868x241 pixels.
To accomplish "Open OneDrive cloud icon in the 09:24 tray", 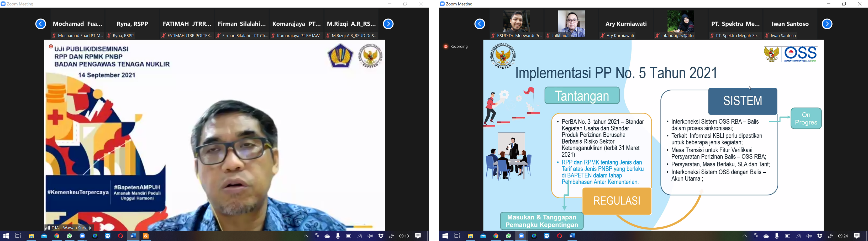I will pos(766,236).
